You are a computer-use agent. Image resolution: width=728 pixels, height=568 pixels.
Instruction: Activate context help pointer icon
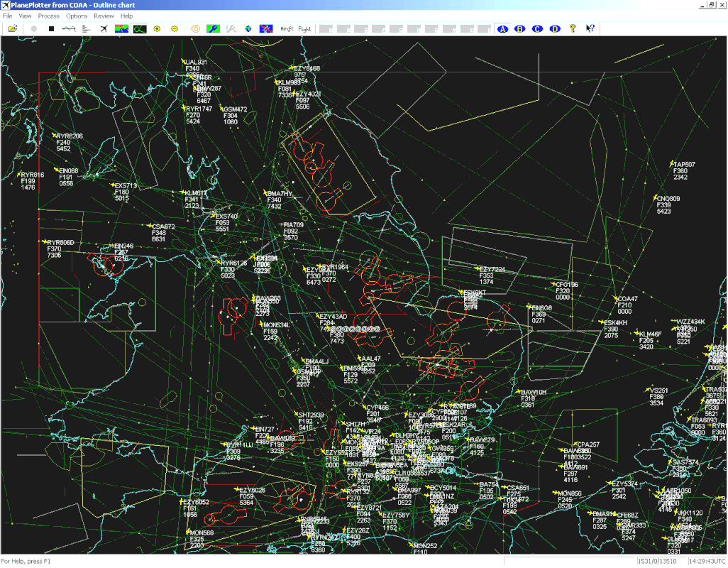590,29
